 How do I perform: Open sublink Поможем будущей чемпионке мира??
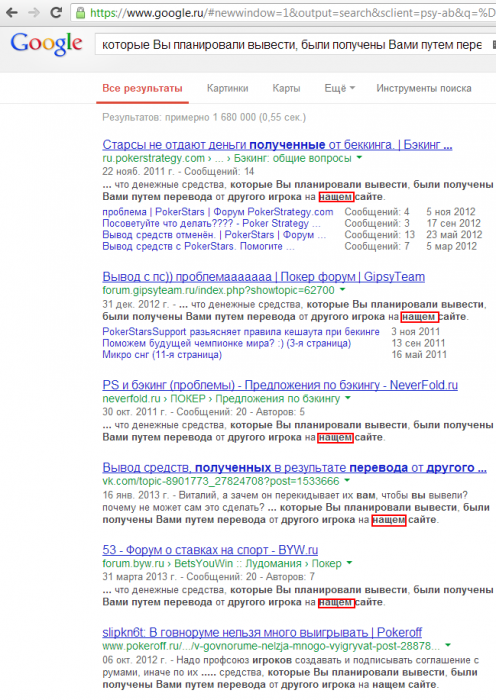[x=226, y=343]
